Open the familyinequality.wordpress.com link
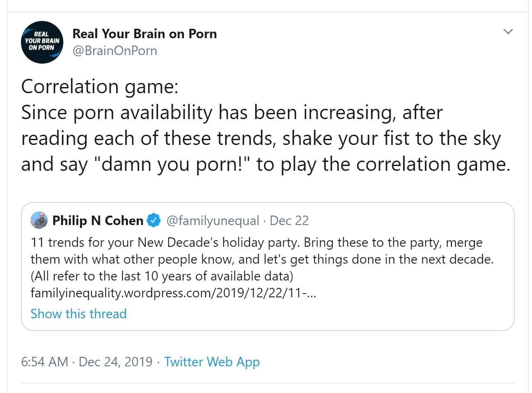 coord(173,293)
